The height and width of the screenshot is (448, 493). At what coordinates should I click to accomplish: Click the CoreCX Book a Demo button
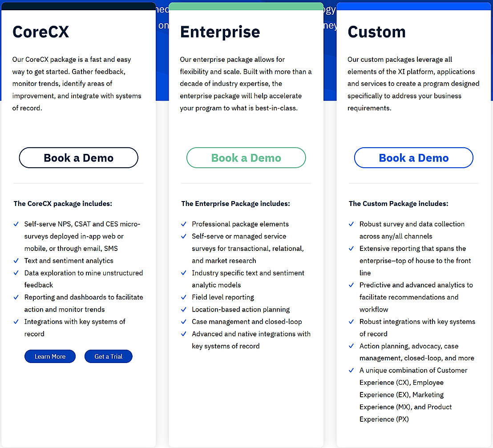point(79,157)
